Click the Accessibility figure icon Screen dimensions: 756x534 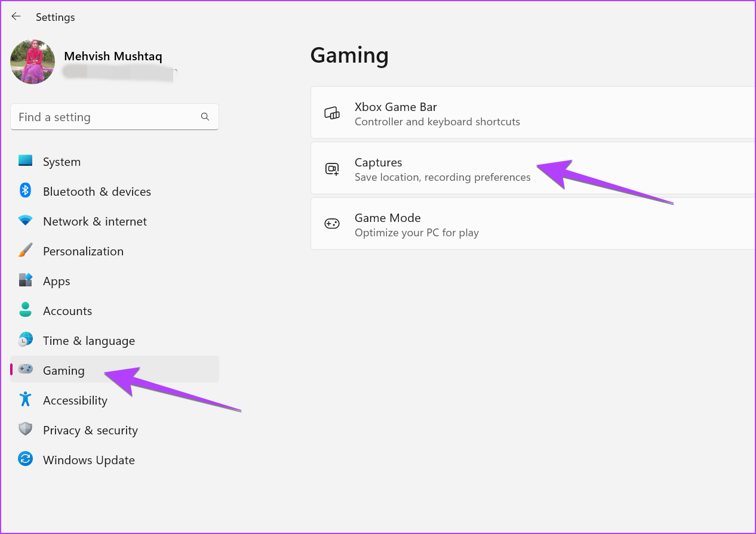[25, 399]
